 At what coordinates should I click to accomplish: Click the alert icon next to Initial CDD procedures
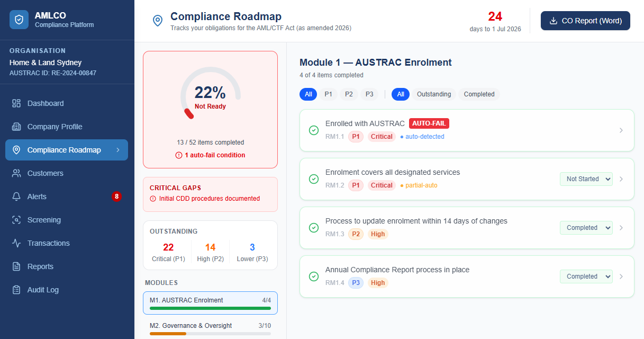(153, 199)
